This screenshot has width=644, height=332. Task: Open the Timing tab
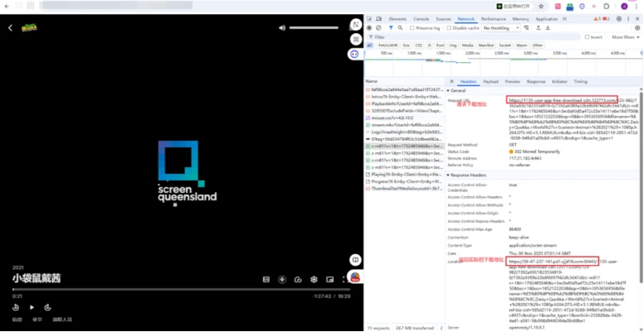[x=580, y=81]
